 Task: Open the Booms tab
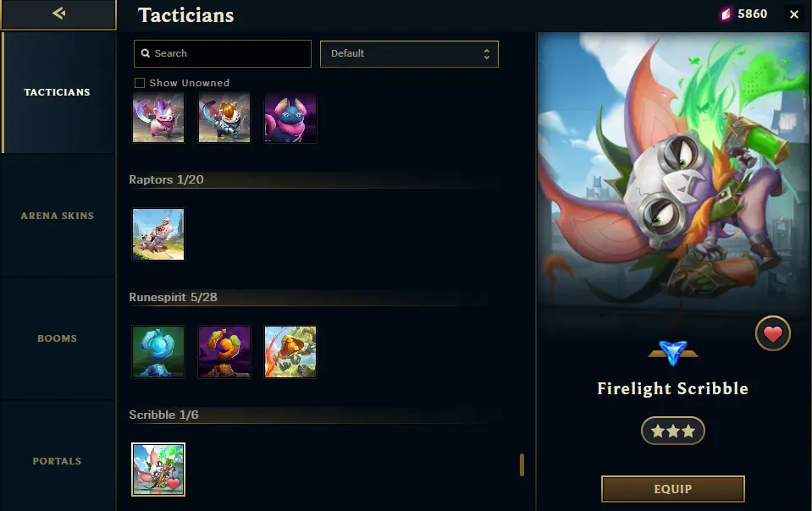point(57,338)
